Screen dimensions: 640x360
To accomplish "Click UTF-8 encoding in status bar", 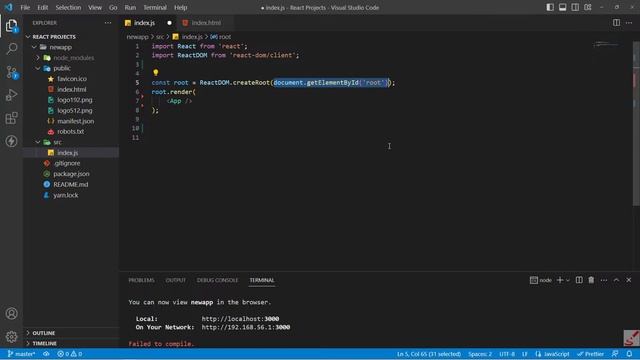I will point(507,354).
